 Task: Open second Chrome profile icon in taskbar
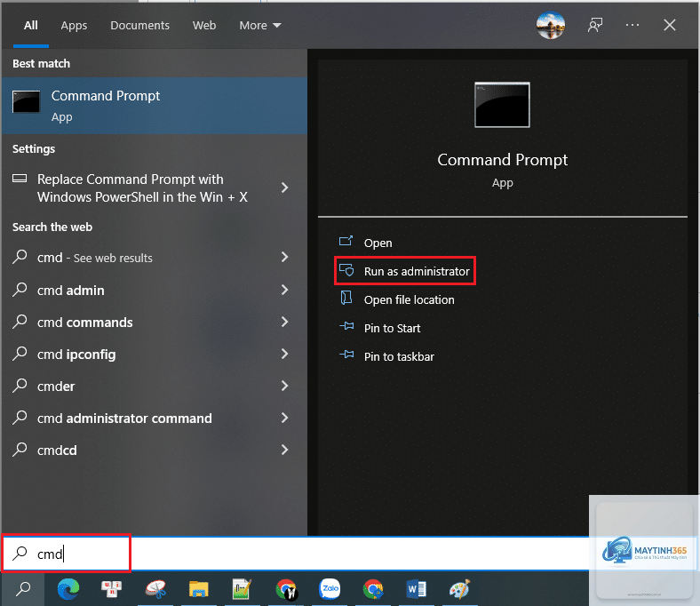[x=373, y=589]
